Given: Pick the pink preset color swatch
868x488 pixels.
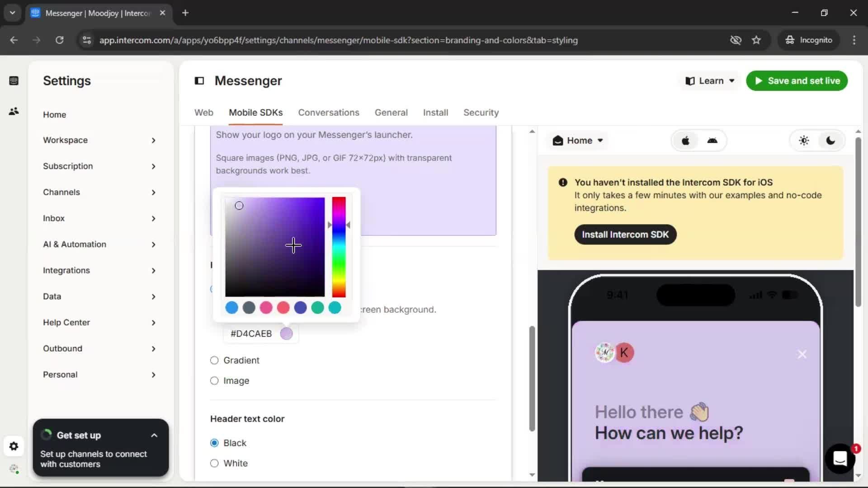Looking at the screenshot, I should (x=266, y=308).
